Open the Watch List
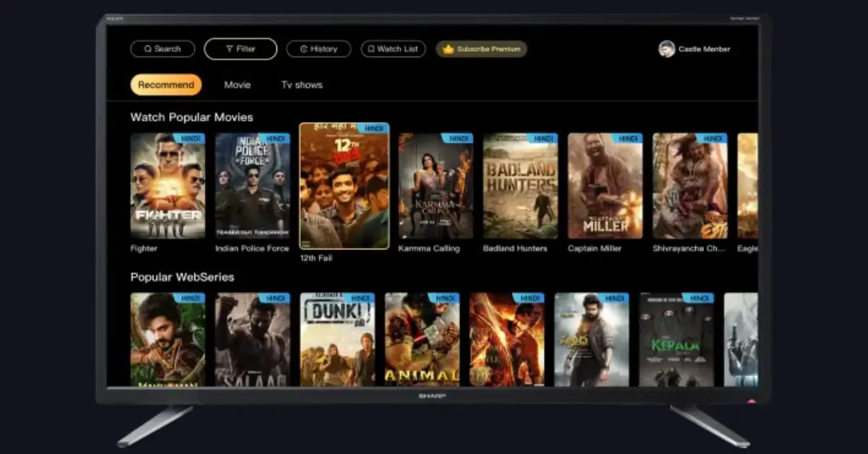Viewport: 868px width, 454px height. pyautogui.click(x=393, y=49)
